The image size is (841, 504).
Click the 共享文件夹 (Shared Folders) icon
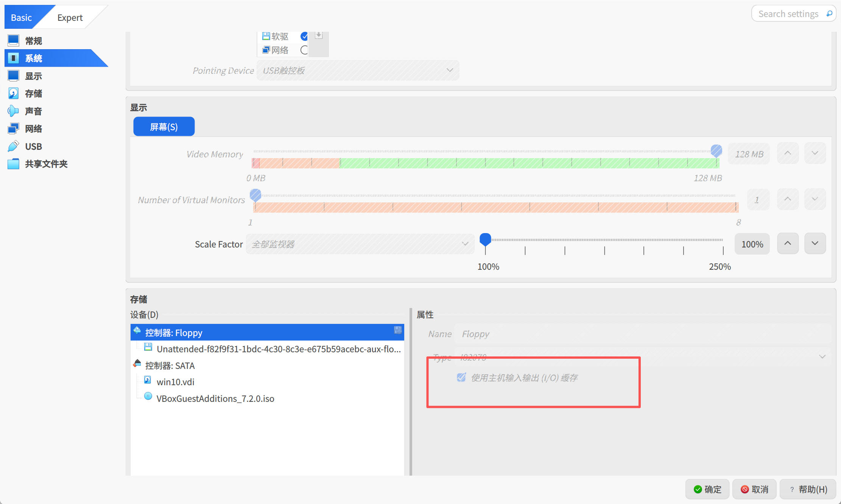click(x=13, y=164)
